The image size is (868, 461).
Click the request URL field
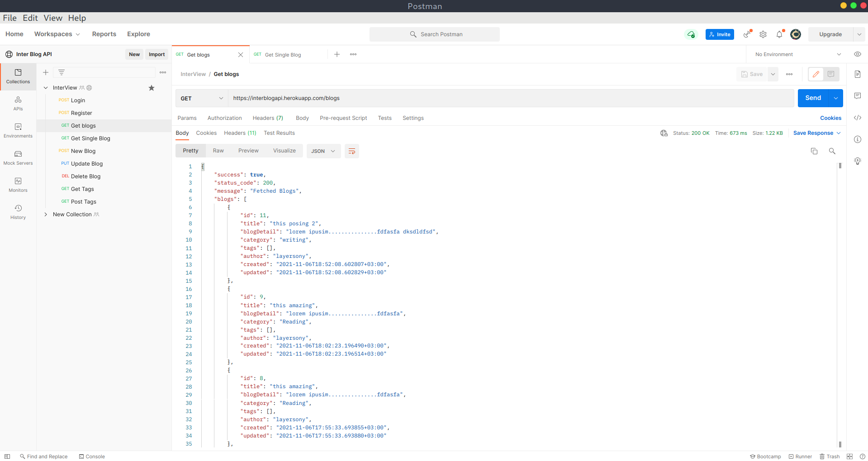[511, 98]
